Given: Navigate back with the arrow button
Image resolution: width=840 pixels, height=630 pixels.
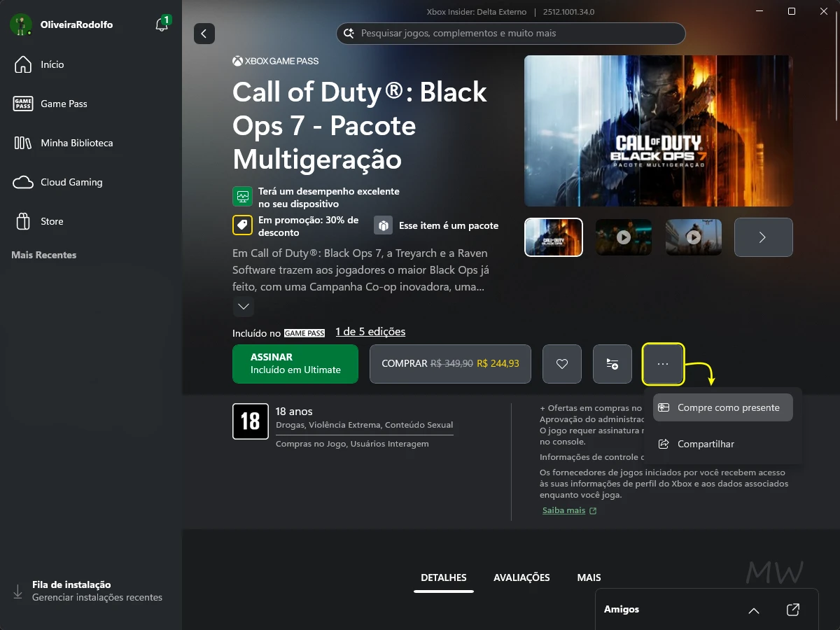Looking at the screenshot, I should [x=204, y=34].
